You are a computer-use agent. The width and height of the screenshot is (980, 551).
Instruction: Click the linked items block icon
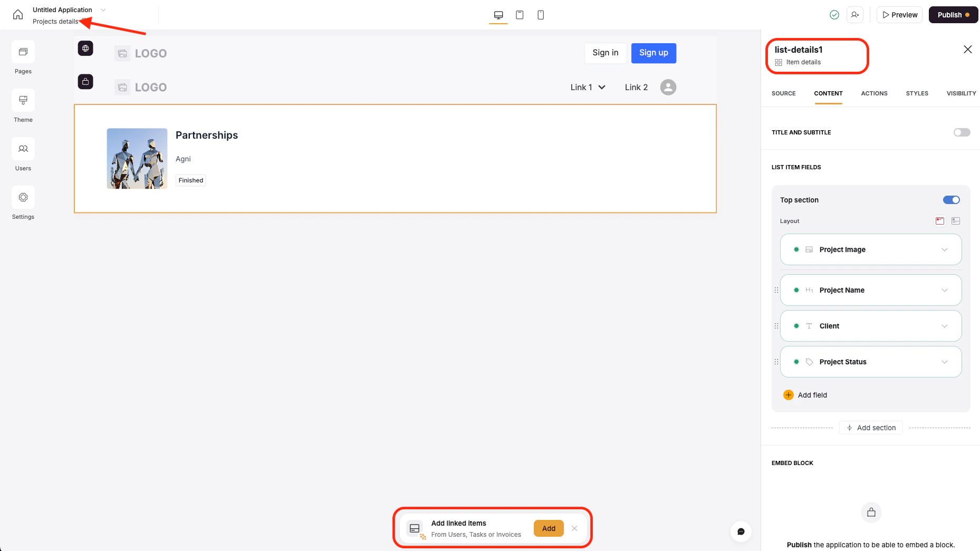pyautogui.click(x=415, y=528)
